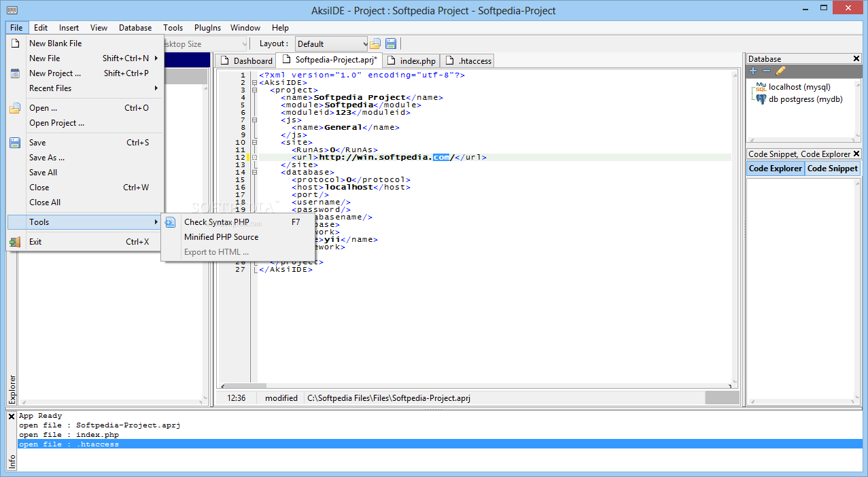Open the View menu
The height and width of the screenshot is (477, 868).
(99, 28)
